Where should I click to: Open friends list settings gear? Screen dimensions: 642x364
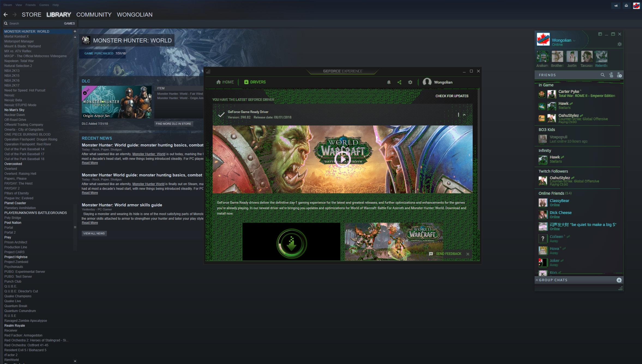click(619, 44)
